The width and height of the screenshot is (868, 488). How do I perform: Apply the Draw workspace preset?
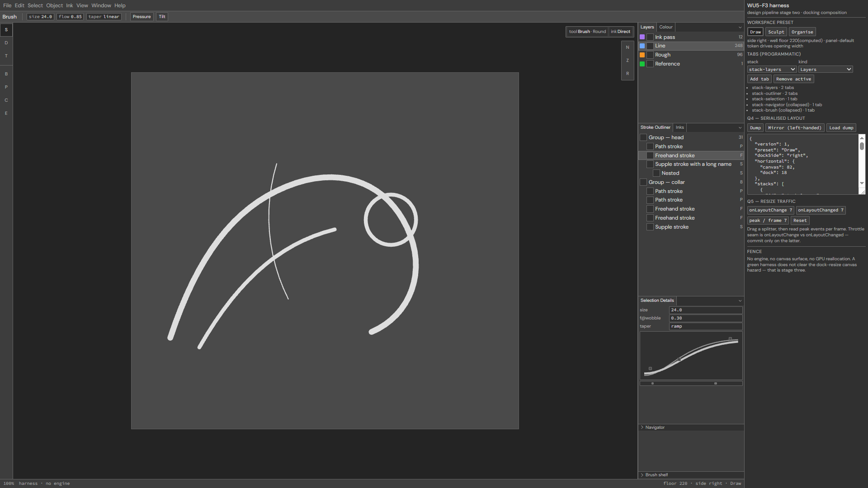click(x=755, y=32)
